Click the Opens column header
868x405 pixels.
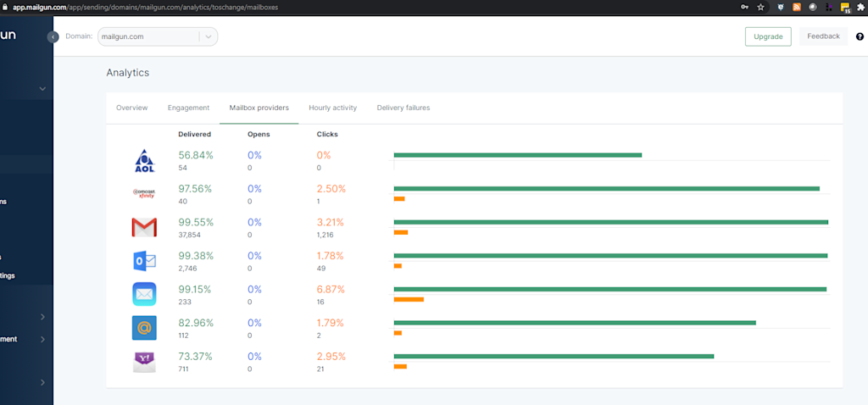[259, 134]
